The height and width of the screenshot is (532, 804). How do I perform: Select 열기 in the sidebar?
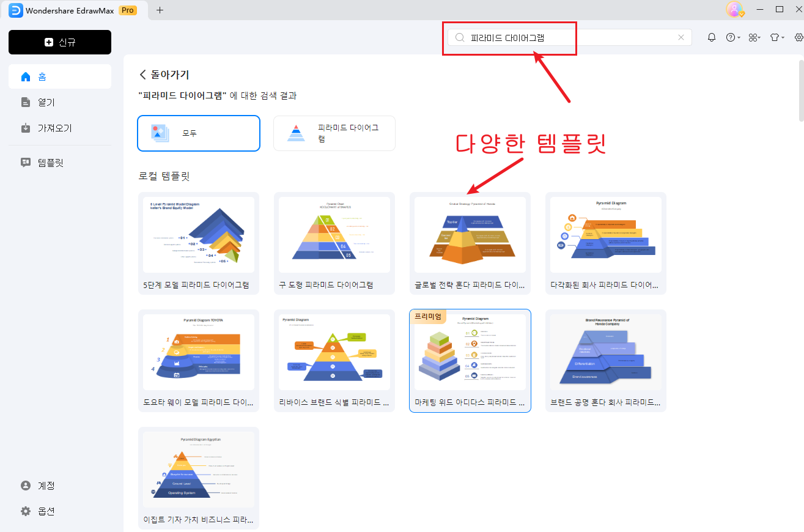[60, 102]
